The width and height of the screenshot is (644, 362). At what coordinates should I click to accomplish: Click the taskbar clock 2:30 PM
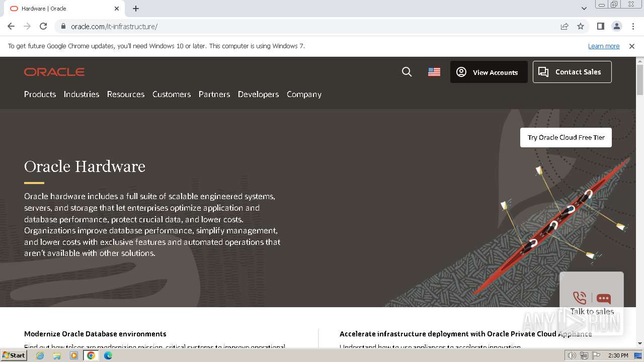(x=618, y=355)
